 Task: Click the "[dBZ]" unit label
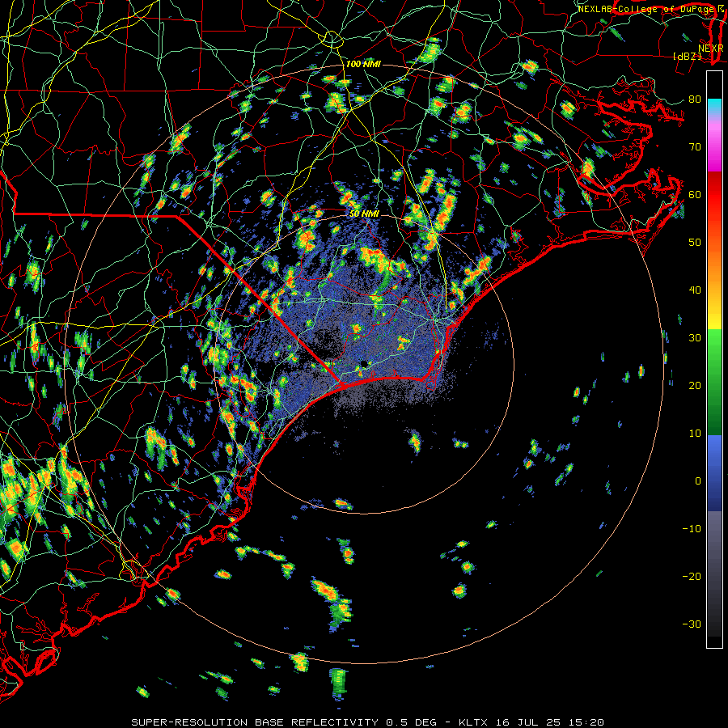[687, 57]
